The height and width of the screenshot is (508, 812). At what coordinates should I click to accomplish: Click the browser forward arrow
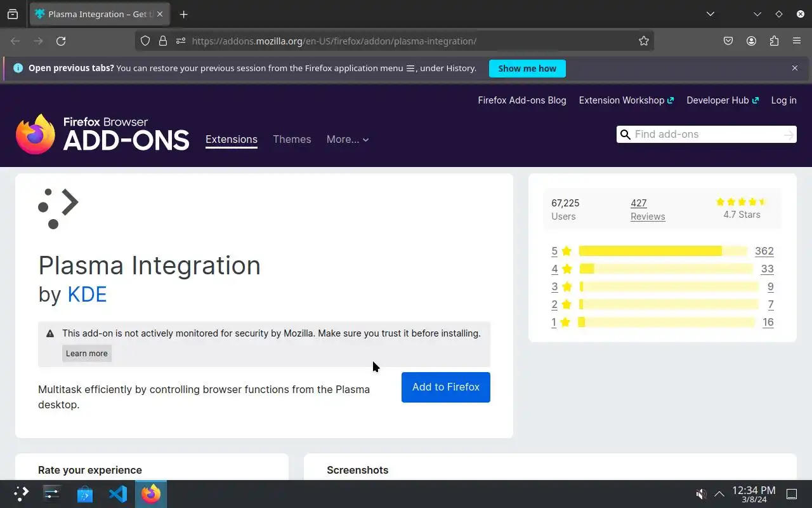[38, 41]
